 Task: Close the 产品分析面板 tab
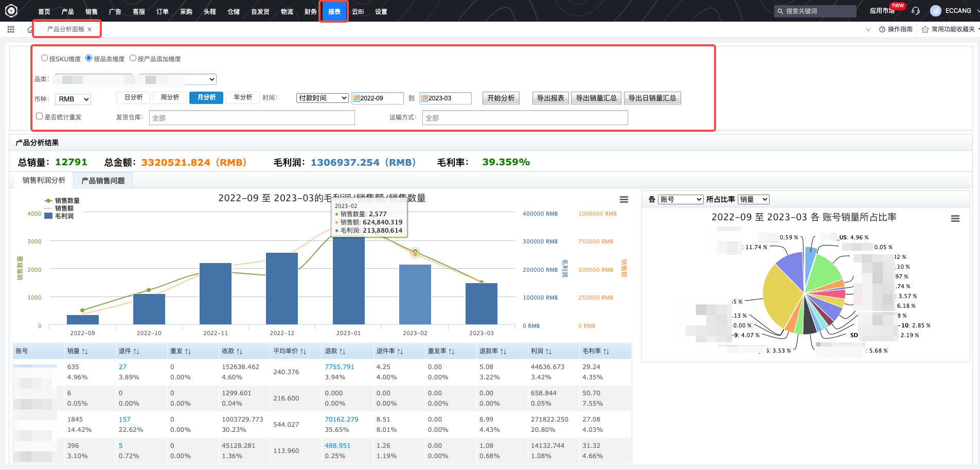[90, 29]
